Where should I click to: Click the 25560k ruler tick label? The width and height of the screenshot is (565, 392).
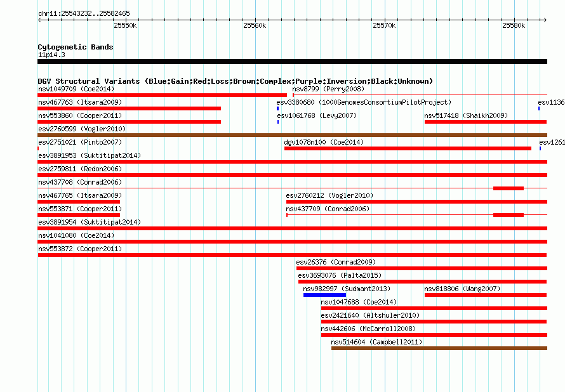pos(255,25)
